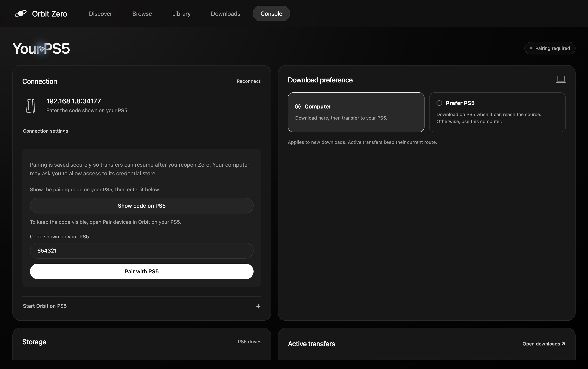Screen dimensions: 588x369
Task: Click the arrow icon next to Open downloads
Action: point(563,344)
